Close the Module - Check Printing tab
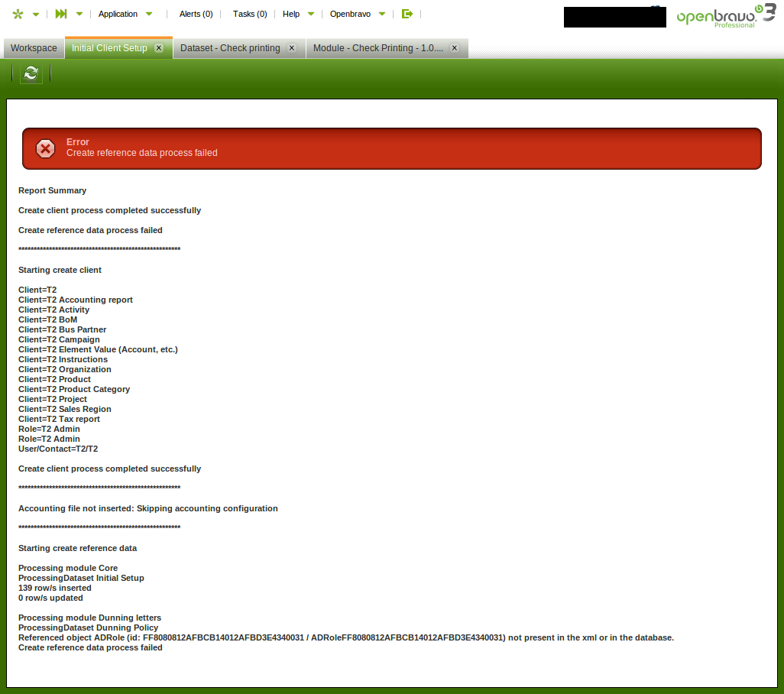784x694 pixels. pos(454,47)
